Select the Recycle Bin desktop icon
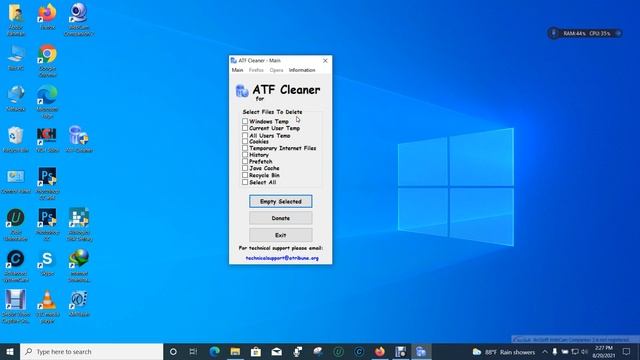This screenshot has height=360, width=640. tap(16, 140)
